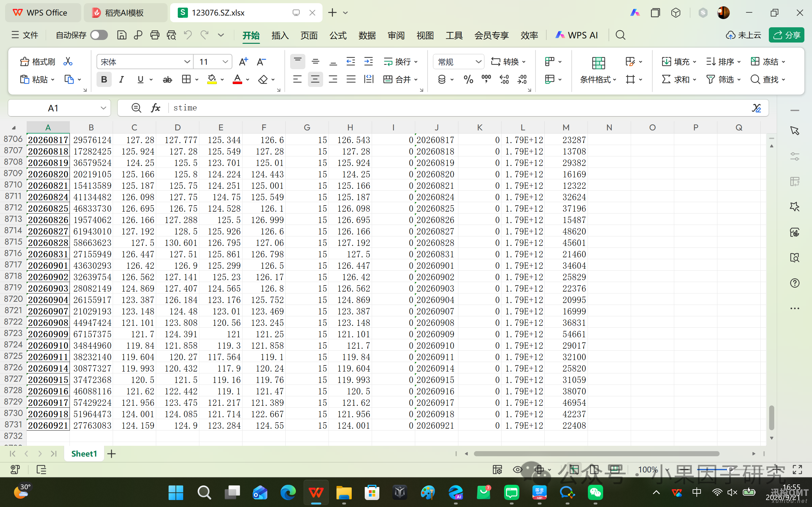Screen dimensions: 812x507
Task: Click the Cut scissors icon
Action: [68, 61]
